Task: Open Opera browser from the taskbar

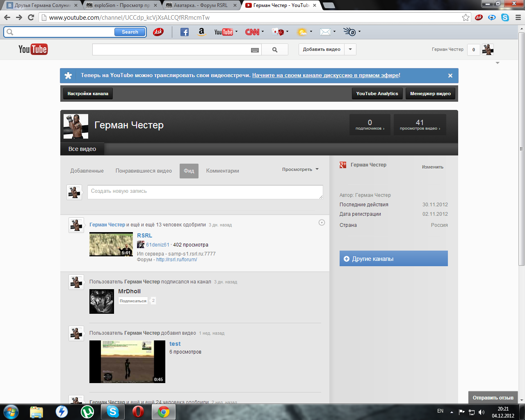Action: click(x=138, y=411)
